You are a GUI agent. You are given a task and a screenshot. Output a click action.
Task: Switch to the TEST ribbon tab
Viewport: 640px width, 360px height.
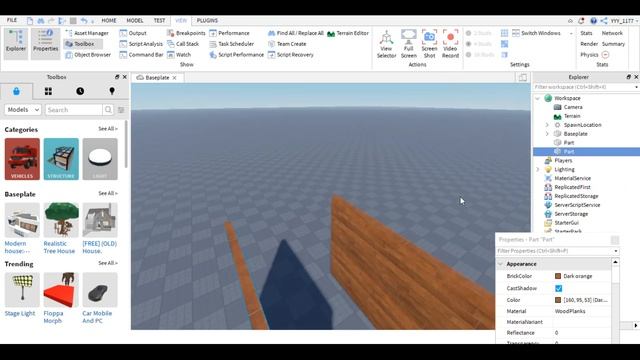pos(159,20)
